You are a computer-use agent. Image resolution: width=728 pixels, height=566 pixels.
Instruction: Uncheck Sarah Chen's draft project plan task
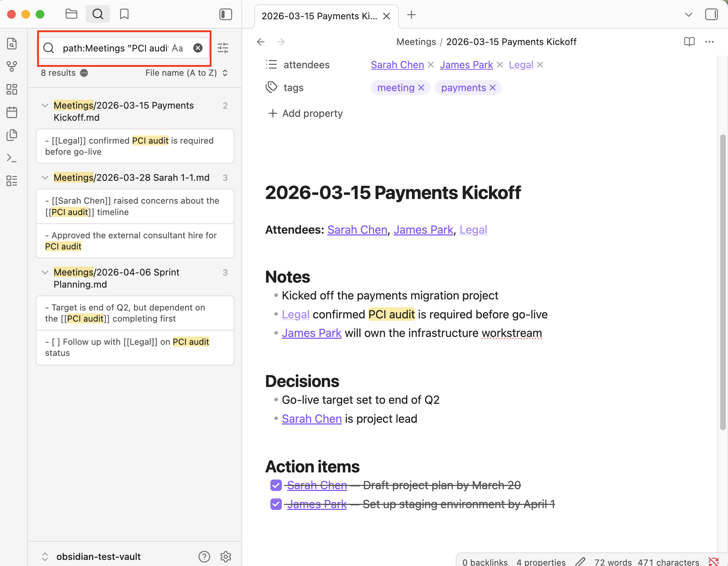click(275, 485)
